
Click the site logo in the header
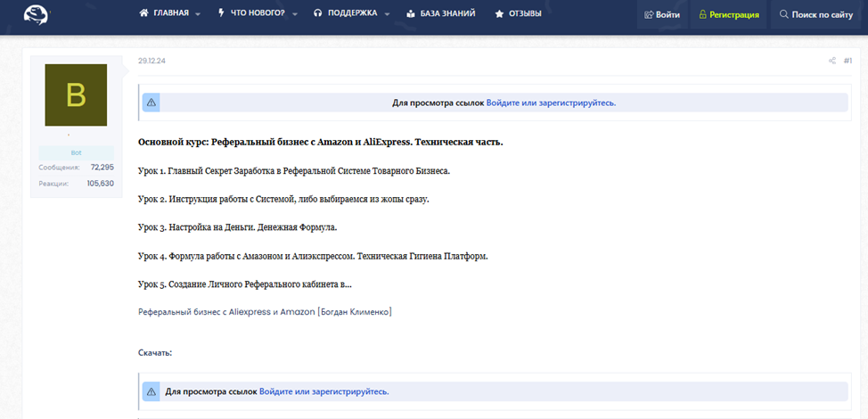tap(37, 14)
